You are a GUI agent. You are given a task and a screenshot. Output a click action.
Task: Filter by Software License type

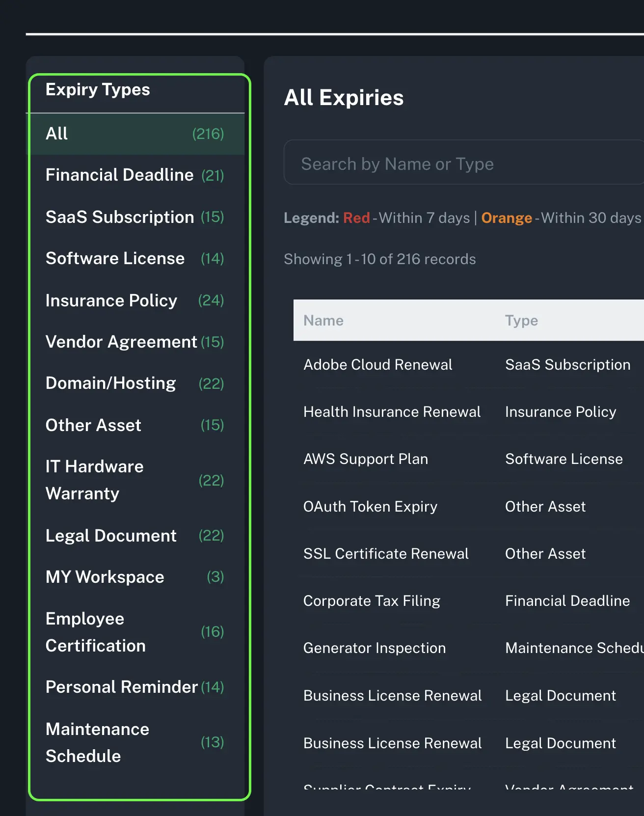point(135,259)
